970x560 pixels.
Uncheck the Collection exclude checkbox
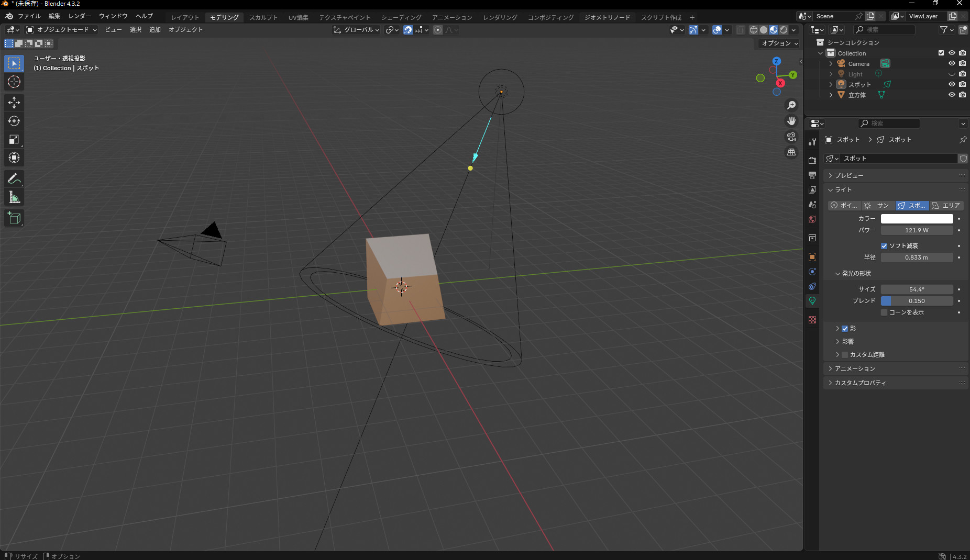[x=941, y=53]
